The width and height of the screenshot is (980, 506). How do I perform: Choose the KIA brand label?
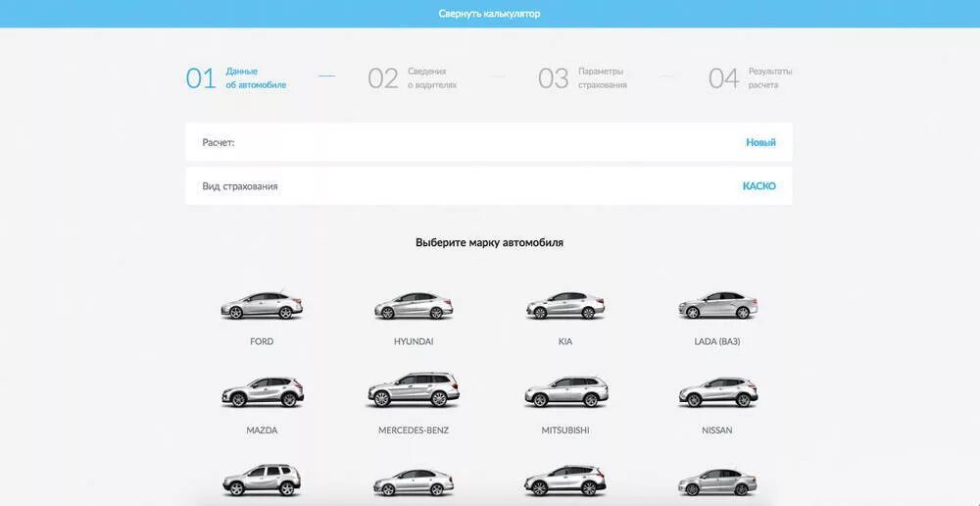tap(565, 341)
